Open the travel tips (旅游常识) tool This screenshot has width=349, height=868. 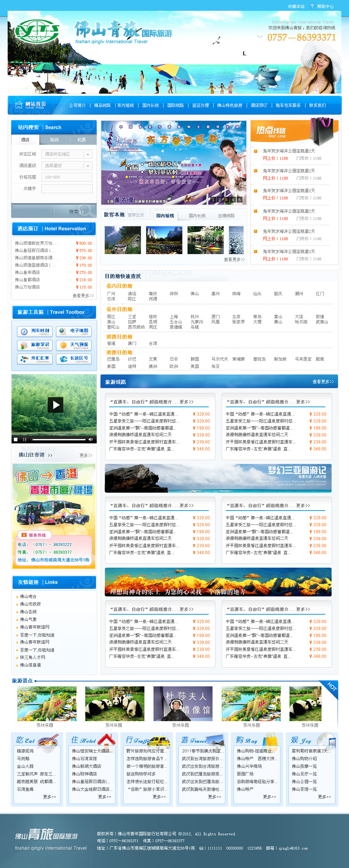(35, 345)
